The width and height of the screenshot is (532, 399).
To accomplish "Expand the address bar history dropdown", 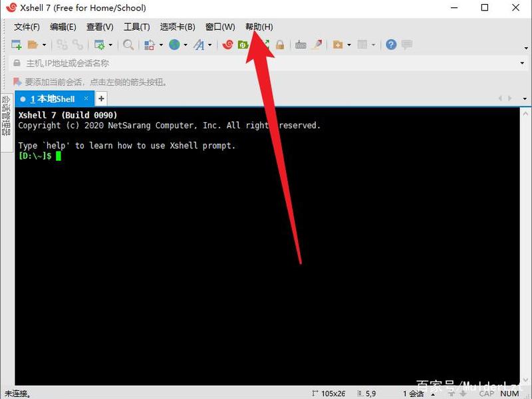I will [522, 63].
